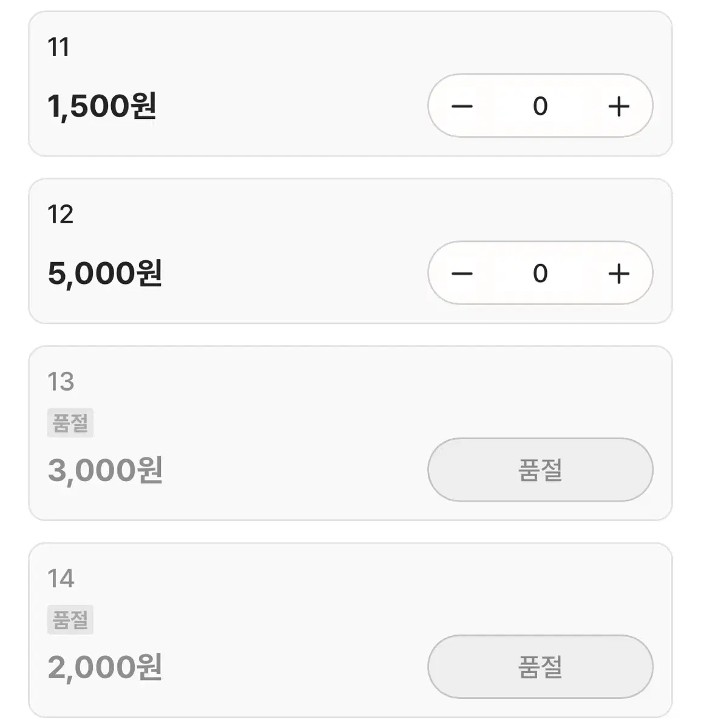Image resolution: width=701 pixels, height=728 pixels.
Task: Click the small 품절 badge under 13
Action: point(70,423)
